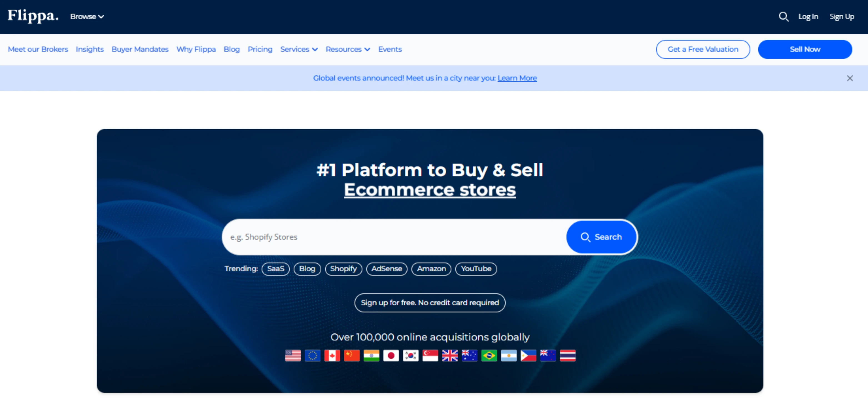
Task: Click the India flag
Action: pyautogui.click(x=371, y=355)
